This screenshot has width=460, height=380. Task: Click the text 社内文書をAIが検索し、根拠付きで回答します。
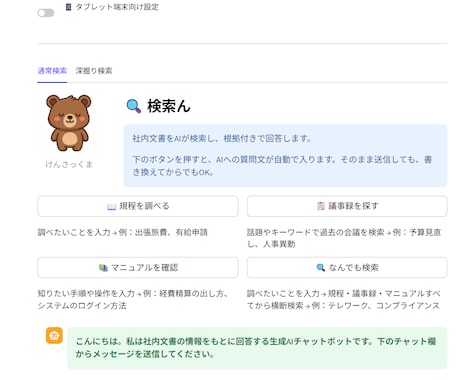[222, 138]
